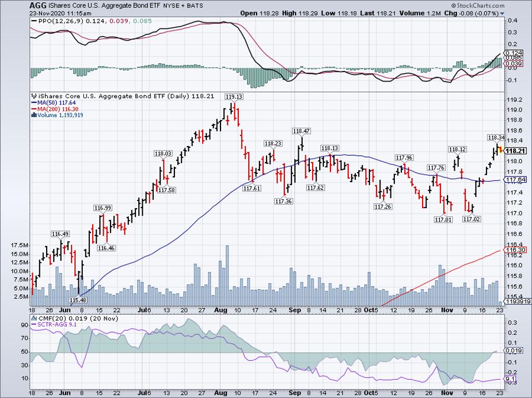Click the 116.46 price annotation
This screenshot has height=398, width=532.
coord(106,248)
